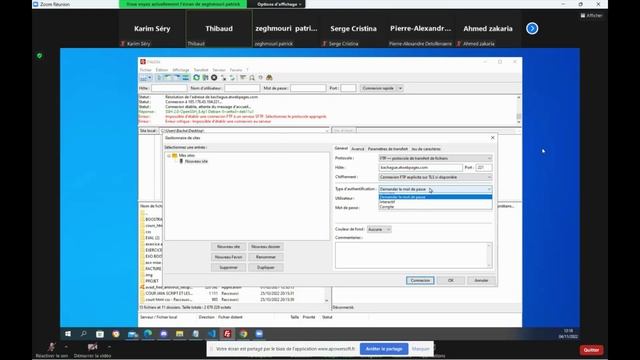The height and width of the screenshot is (360, 640).
Task: Click the black cancel operation toolbar icon
Action: [x=214, y=78]
